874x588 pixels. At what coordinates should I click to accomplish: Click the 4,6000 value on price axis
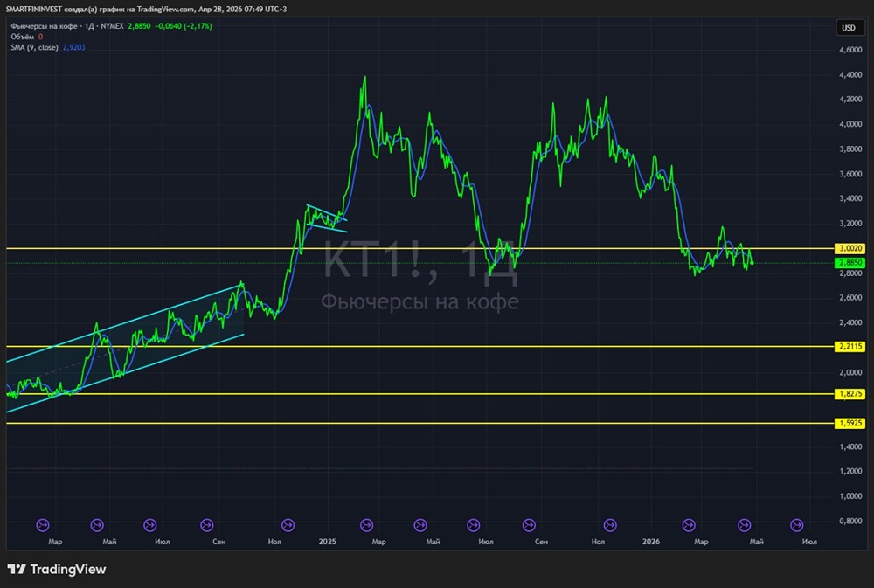point(850,50)
